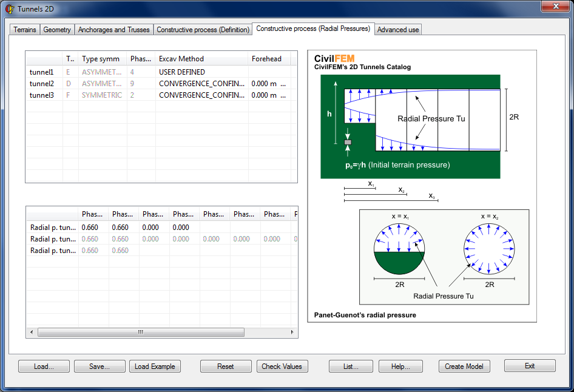Viewport: 574px width, 392px height.
Task: Open ellipsis next to tunnel2 Forehead value
Action: (x=283, y=84)
